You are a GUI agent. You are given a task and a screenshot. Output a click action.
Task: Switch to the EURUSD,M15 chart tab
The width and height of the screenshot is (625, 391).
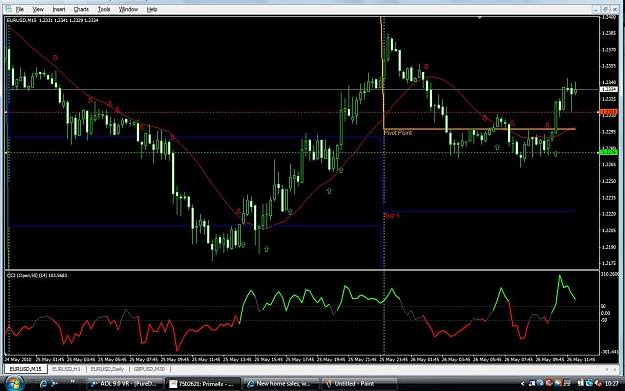[26, 369]
